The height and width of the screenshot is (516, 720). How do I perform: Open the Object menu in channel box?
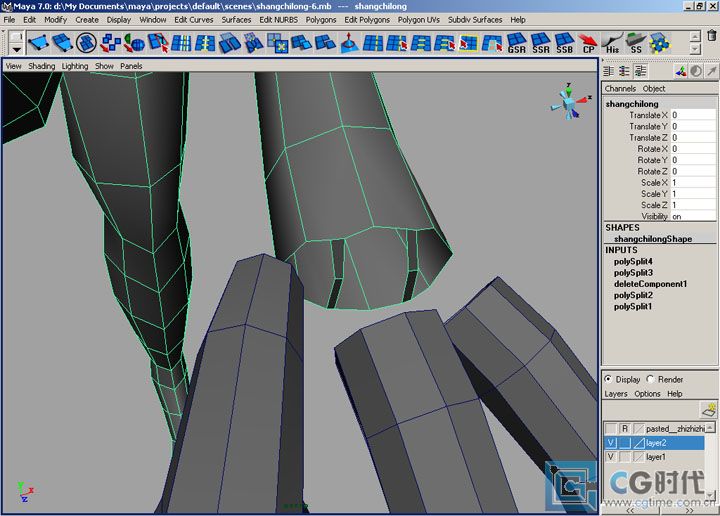[654, 89]
